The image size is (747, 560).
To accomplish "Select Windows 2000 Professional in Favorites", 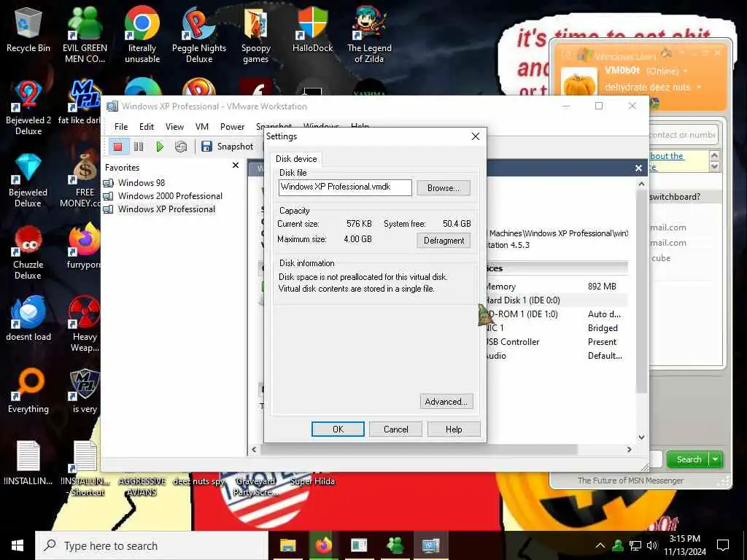I will tap(169, 196).
